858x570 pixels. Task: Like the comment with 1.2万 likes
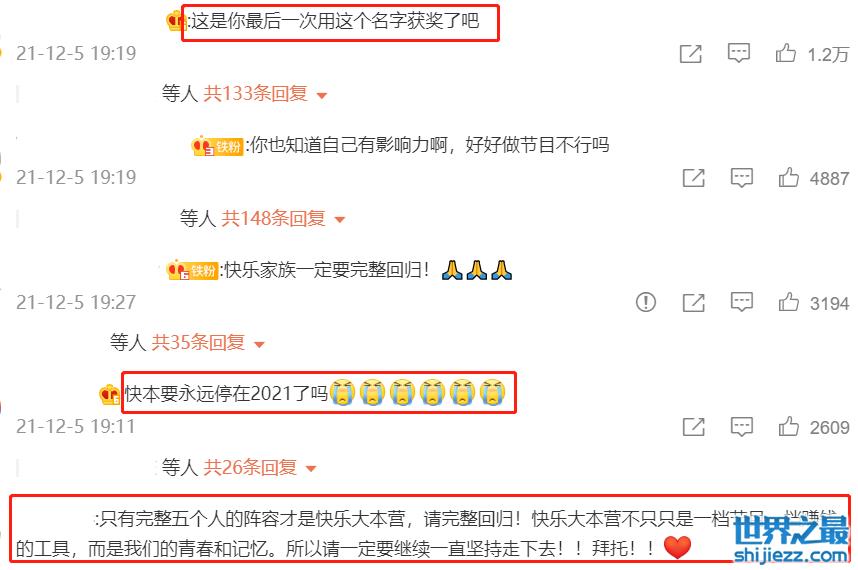pyautogui.click(x=786, y=53)
